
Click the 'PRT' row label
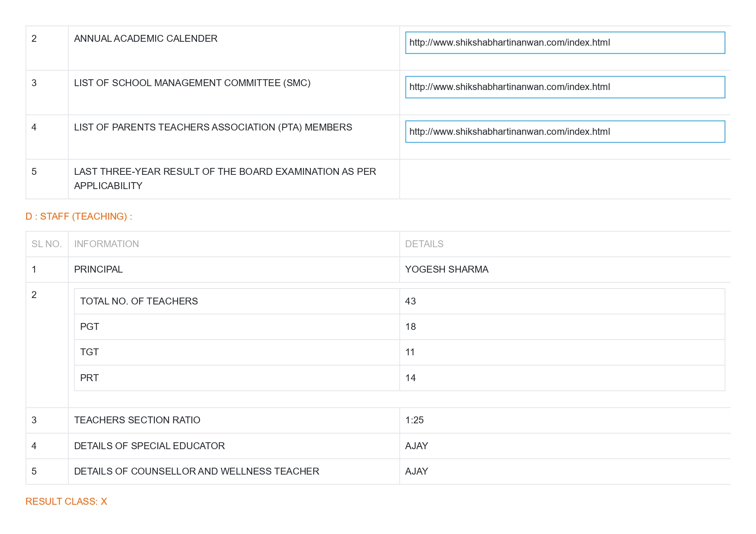coord(89,378)
